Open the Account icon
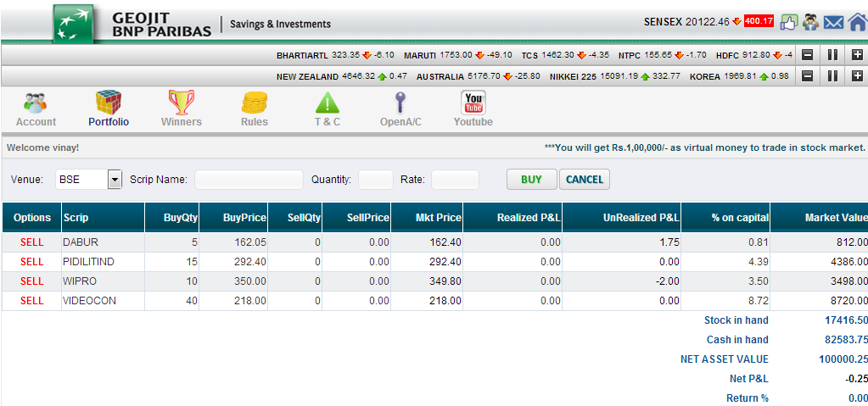Image resolution: width=868 pixels, height=406 pixels. point(36,103)
